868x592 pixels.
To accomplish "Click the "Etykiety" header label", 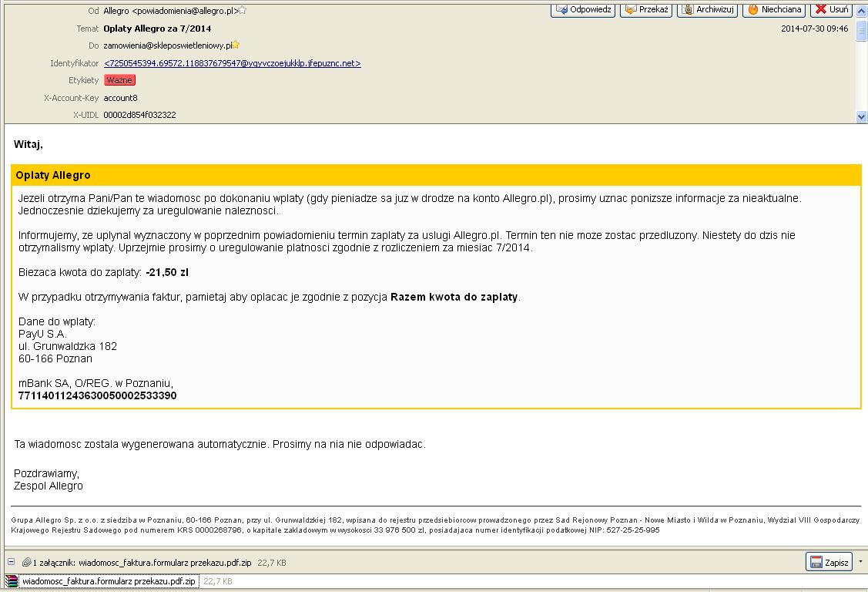I will pyautogui.click(x=84, y=80).
